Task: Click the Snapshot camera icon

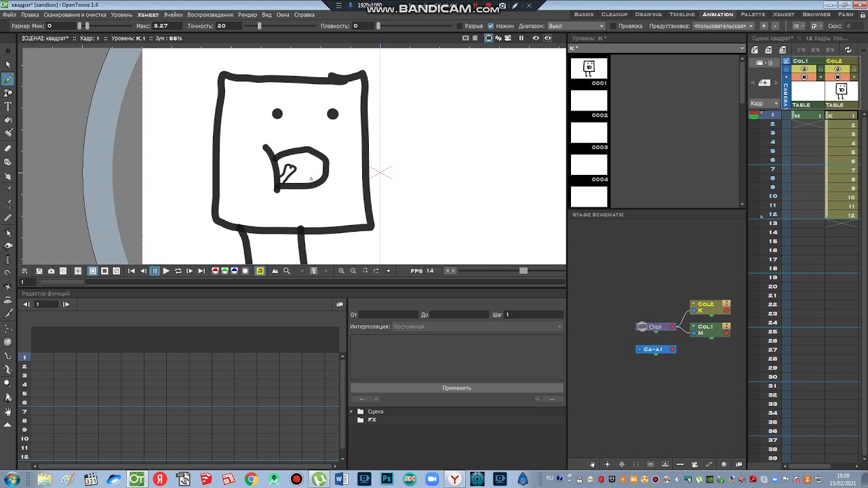Action: coord(51,270)
